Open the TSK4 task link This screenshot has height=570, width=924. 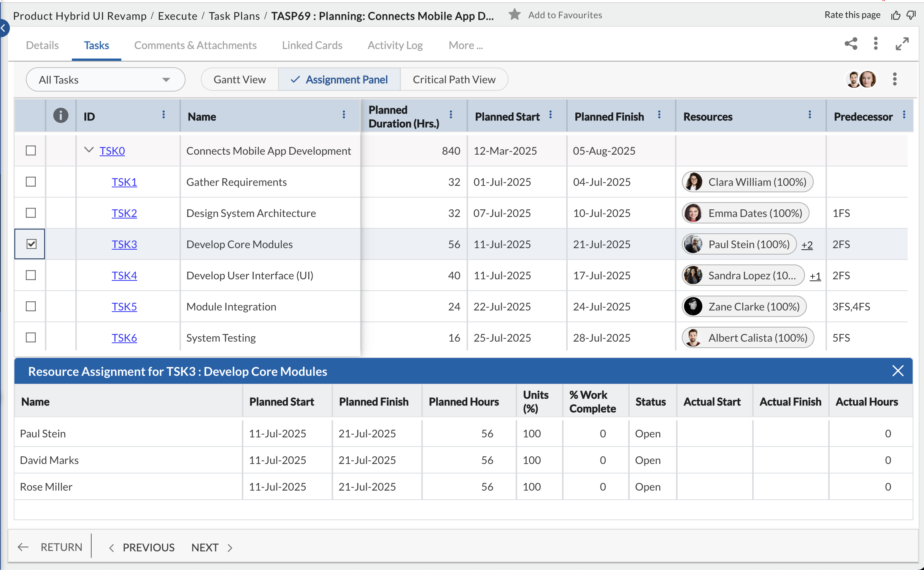pyautogui.click(x=124, y=275)
